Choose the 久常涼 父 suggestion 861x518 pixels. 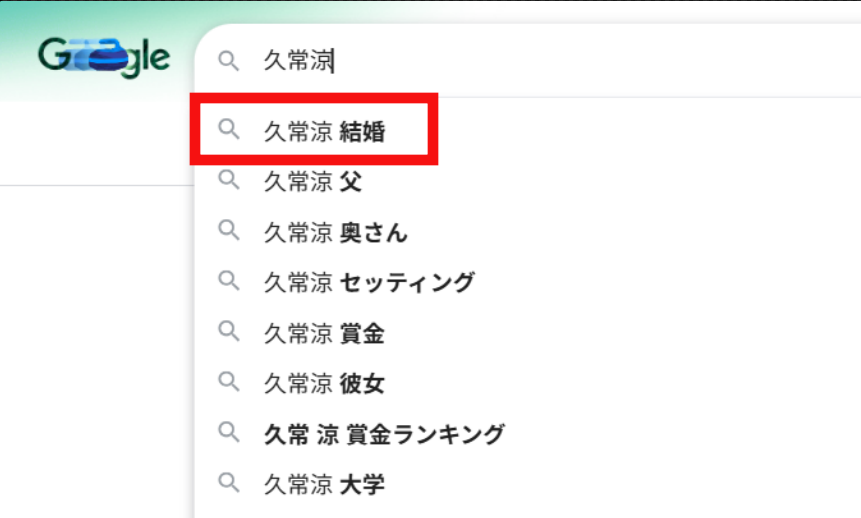click(312, 182)
